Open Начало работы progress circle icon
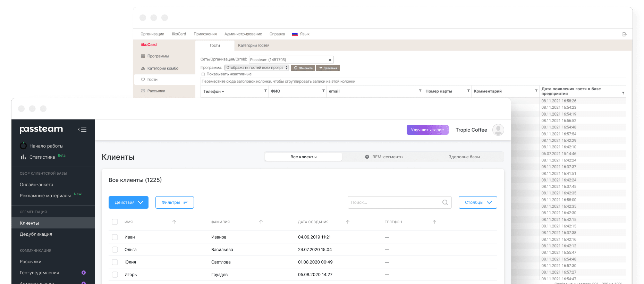The width and height of the screenshot is (644, 284). click(23, 146)
